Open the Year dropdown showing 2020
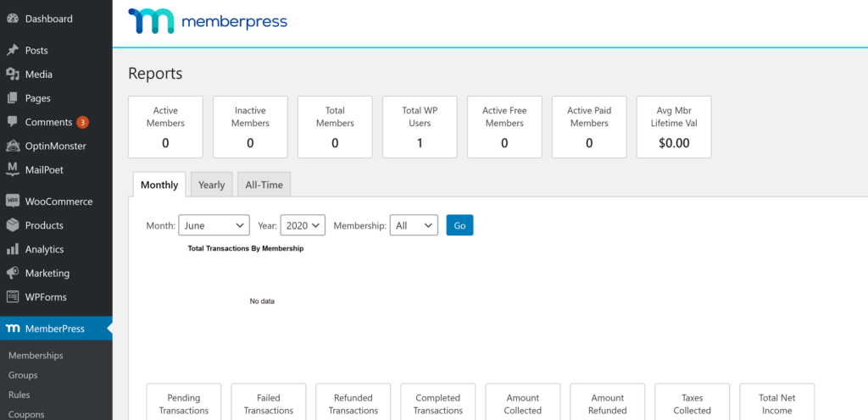The image size is (868, 420). coord(303,225)
